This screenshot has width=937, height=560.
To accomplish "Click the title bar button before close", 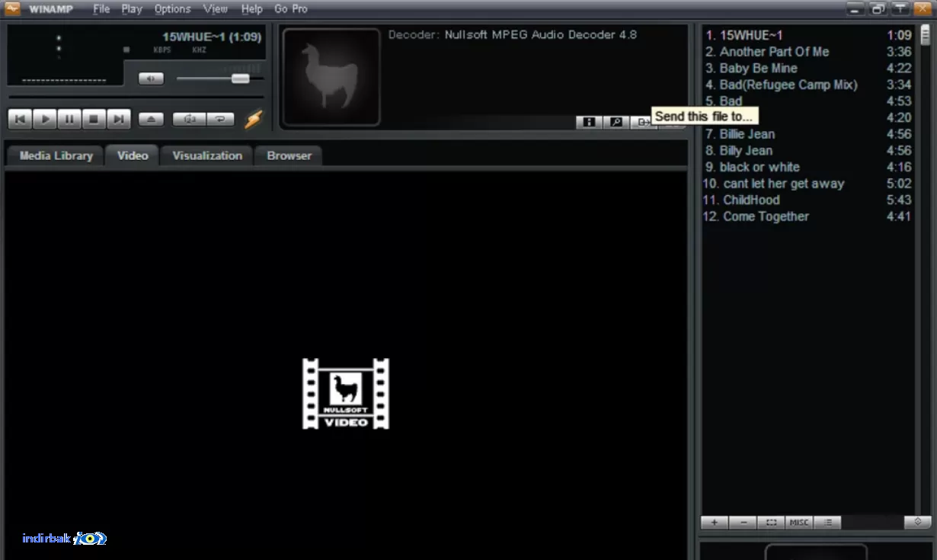I will tap(900, 9).
